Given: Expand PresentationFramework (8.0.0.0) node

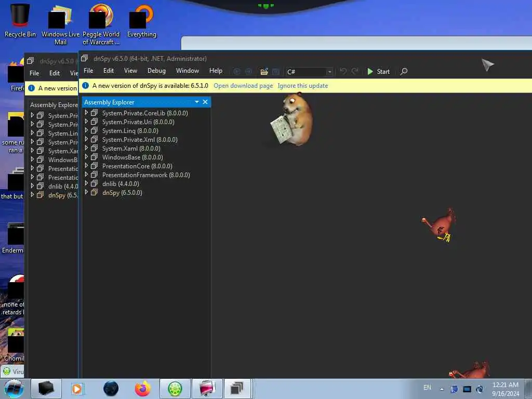Looking at the screenshot, I should tap(86, 175).
